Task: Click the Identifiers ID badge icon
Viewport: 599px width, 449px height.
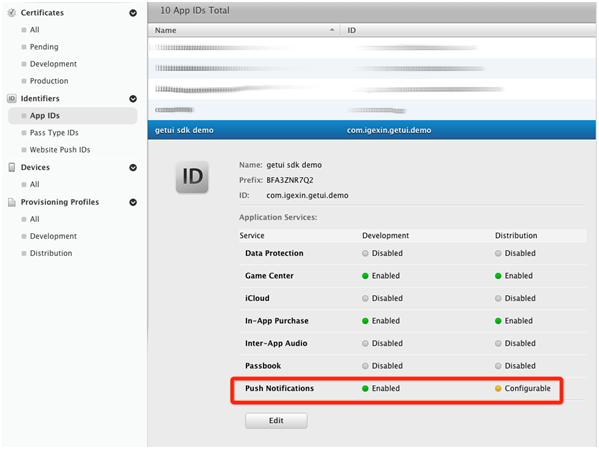Action: tap(12, 99)
